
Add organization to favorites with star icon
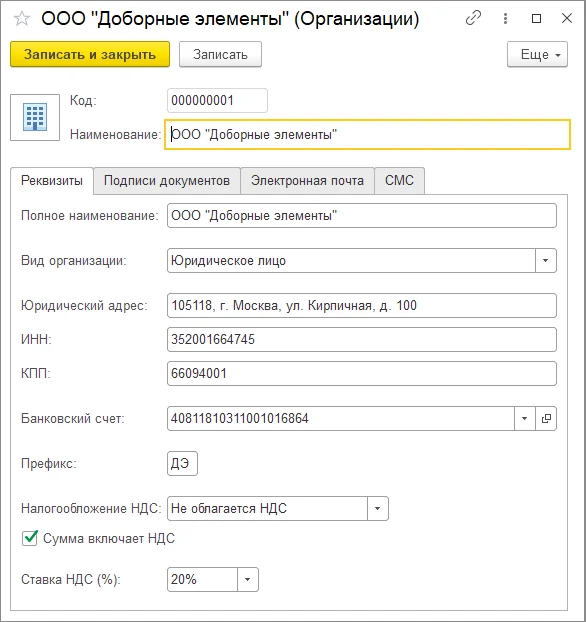22,19
